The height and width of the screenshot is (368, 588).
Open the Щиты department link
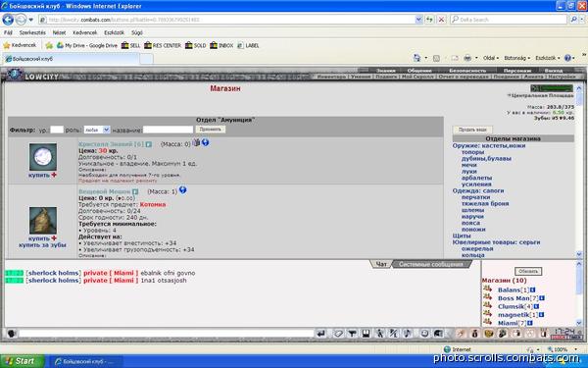462,236
